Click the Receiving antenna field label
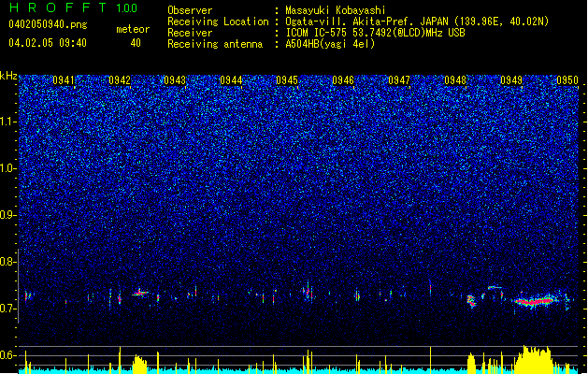The image size is (588, 374). (x=215, y=44)
